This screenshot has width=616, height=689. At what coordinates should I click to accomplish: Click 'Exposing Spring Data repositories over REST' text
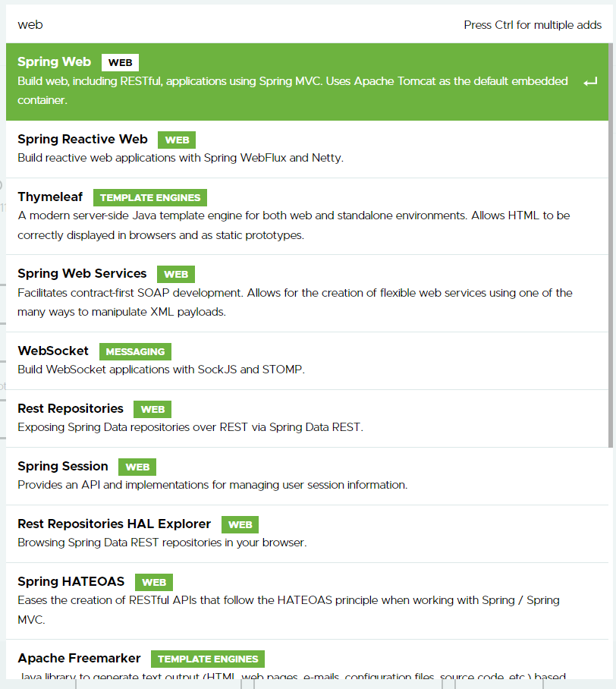click(x=190, y=427)
